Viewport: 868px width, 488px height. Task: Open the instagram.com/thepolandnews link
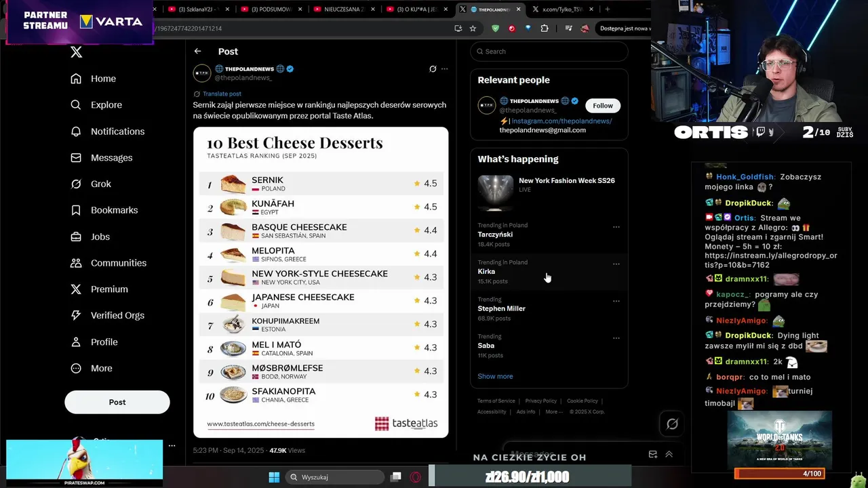tap(561, 121)
